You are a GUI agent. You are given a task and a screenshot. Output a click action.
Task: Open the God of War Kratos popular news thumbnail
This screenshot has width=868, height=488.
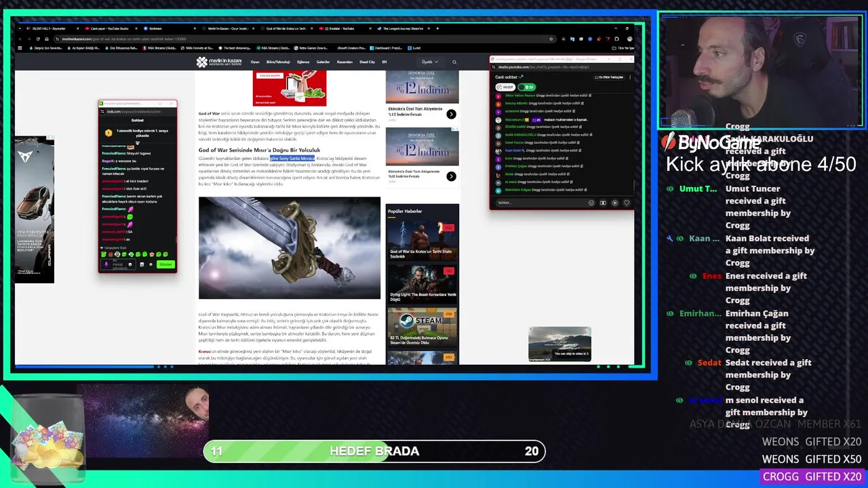[422, 239]
